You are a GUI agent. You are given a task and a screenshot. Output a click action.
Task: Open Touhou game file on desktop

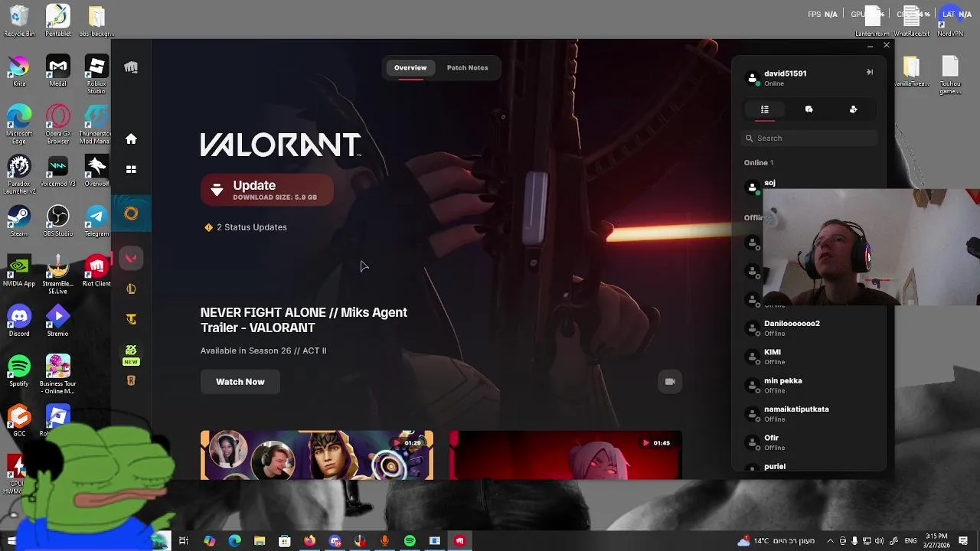pyautogui.click(x=950, y=75)
